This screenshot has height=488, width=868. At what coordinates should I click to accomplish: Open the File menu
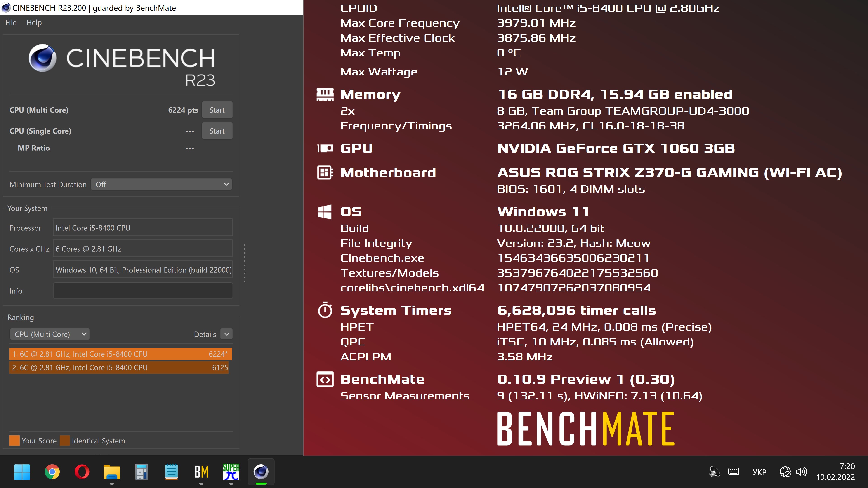pyautogui.click(x=11, y=23)
